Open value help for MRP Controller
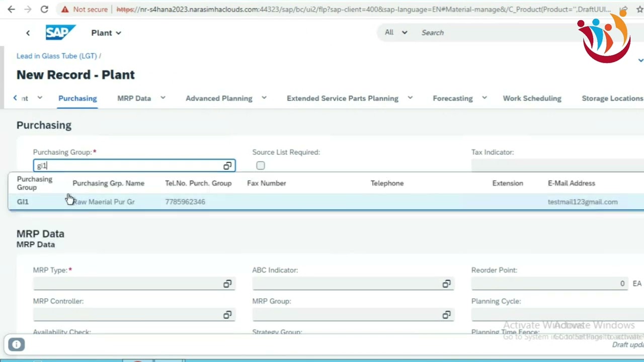This screenshot has height=362, width=644. (x=227, y=315)
